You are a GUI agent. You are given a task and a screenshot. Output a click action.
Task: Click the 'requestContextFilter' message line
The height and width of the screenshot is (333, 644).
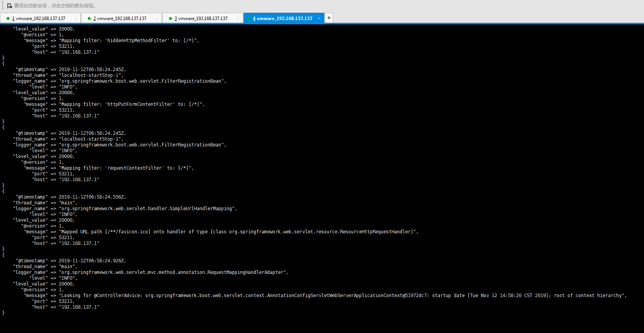(109, 168)
